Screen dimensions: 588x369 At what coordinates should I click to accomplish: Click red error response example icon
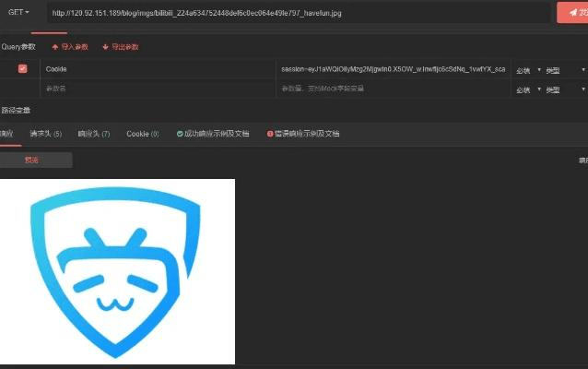(270, 134)
